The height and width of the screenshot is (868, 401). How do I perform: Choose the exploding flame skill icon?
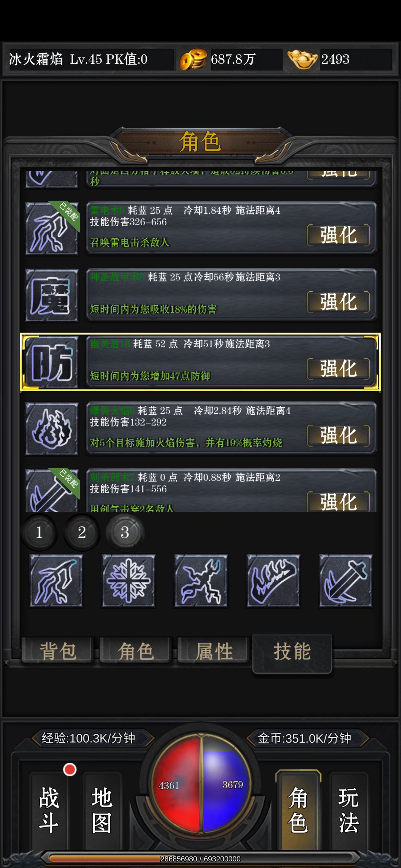pos(52,428)
